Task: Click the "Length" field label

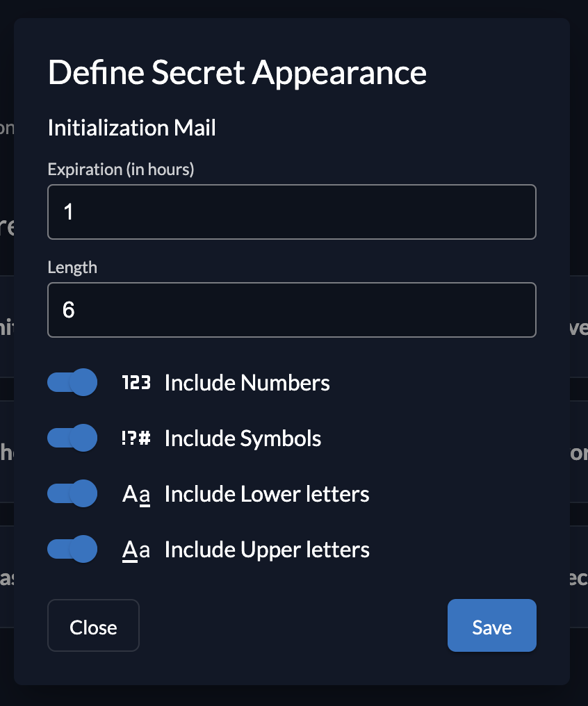Action: pos(72,267)
